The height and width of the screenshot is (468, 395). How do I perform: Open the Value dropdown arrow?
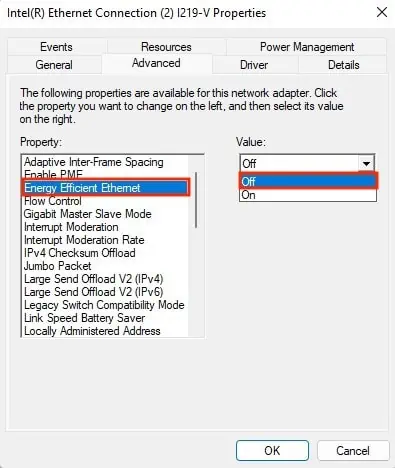coord(366,164)
